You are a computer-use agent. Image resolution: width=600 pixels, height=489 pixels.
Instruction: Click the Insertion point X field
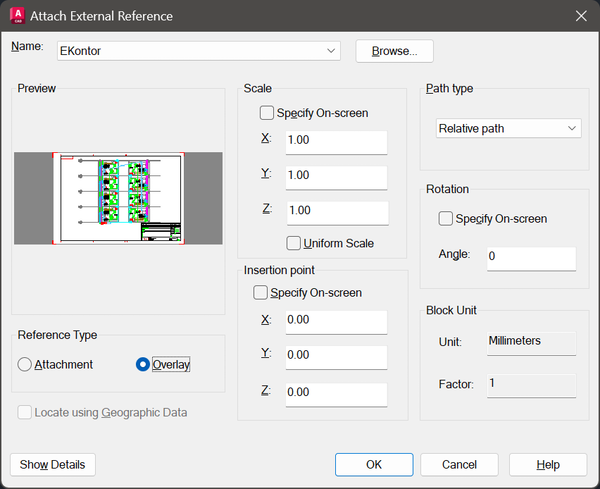point(336,321)
